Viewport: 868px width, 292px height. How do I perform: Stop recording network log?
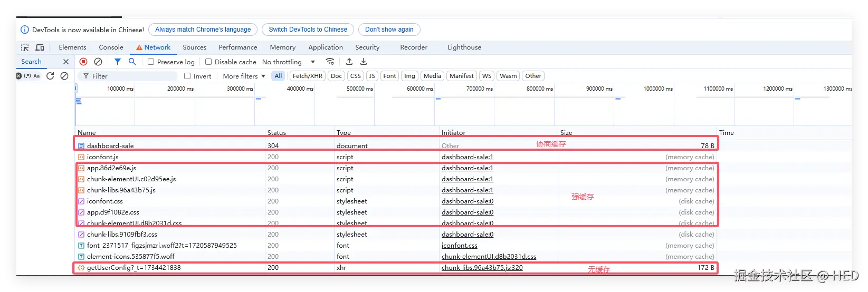click(83, 62)
